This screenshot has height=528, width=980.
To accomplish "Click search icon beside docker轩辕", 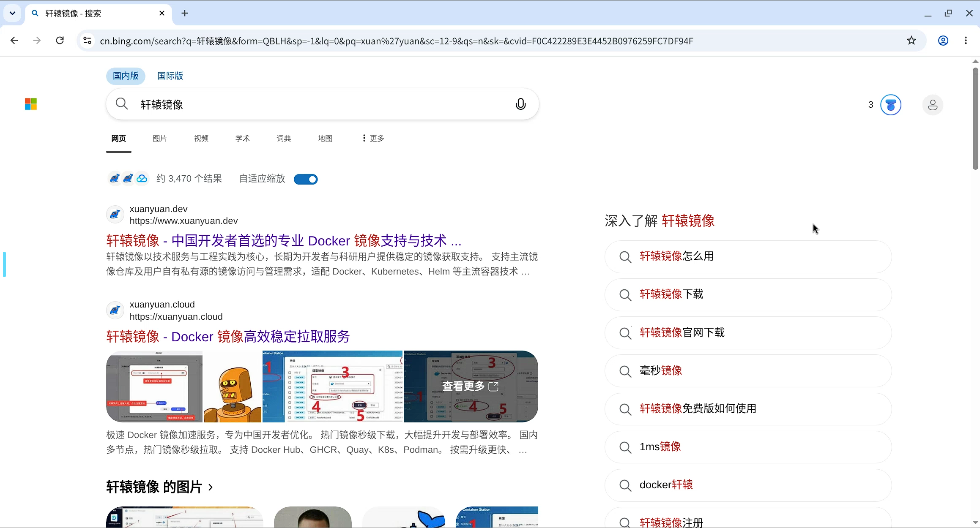I will (x=625, y=485).
